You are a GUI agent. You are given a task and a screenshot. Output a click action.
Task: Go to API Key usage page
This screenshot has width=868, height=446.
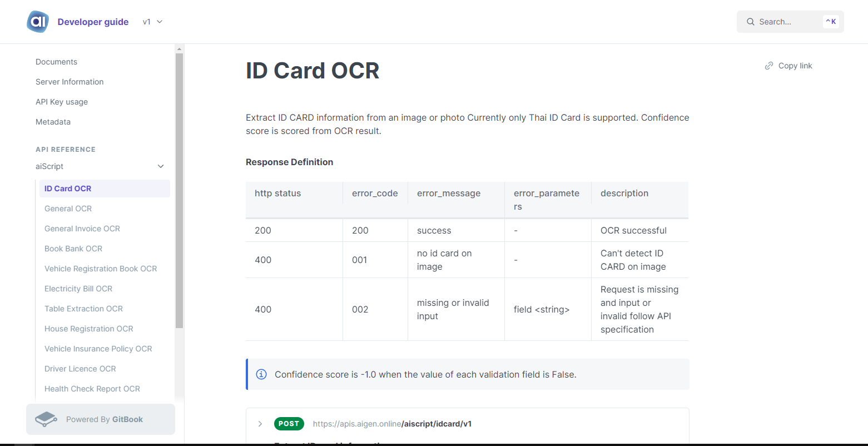(x=62, y=102)
